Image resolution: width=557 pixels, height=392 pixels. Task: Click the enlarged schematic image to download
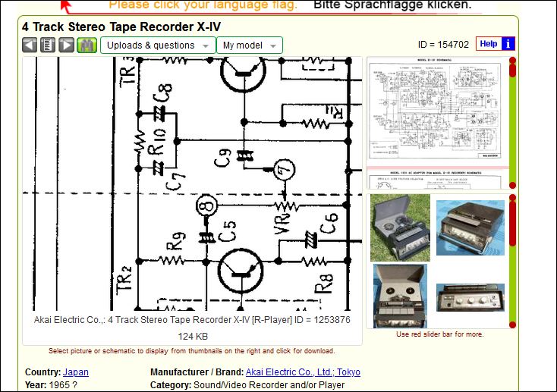(x=192, y=184)
